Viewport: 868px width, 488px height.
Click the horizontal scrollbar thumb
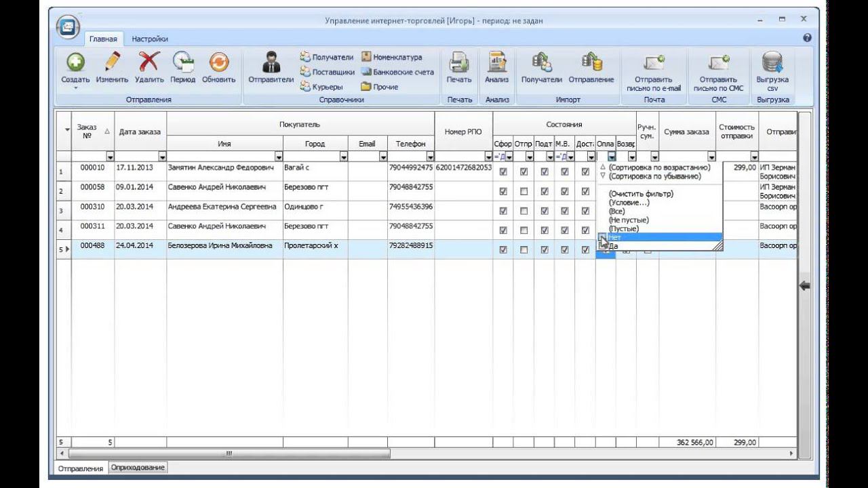click(x=229, y=453)
